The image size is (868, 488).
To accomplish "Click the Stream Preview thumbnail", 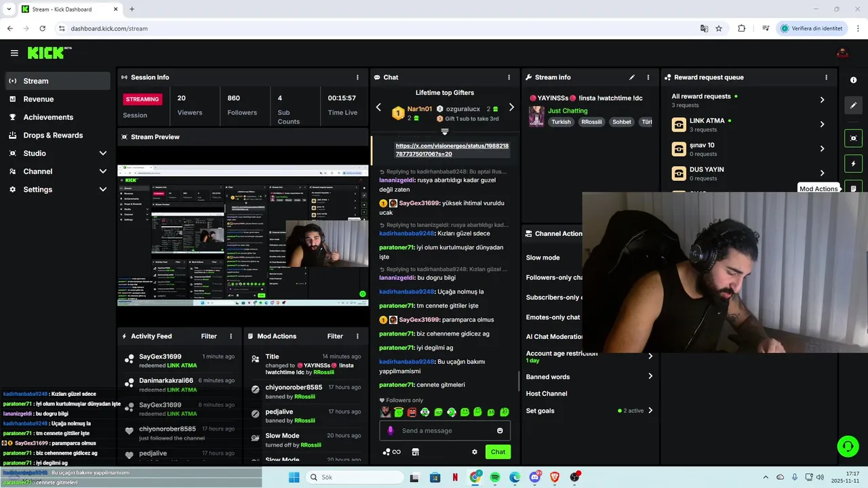I will 243,235.
